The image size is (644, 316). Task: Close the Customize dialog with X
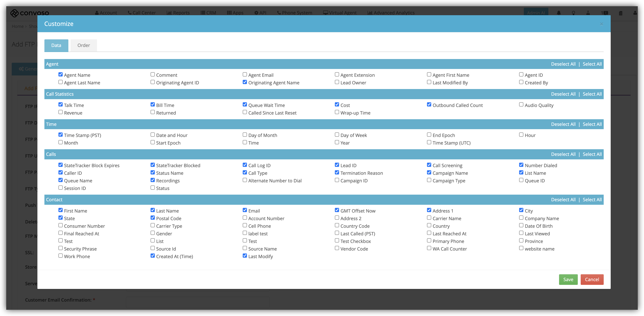coord(602,24)
